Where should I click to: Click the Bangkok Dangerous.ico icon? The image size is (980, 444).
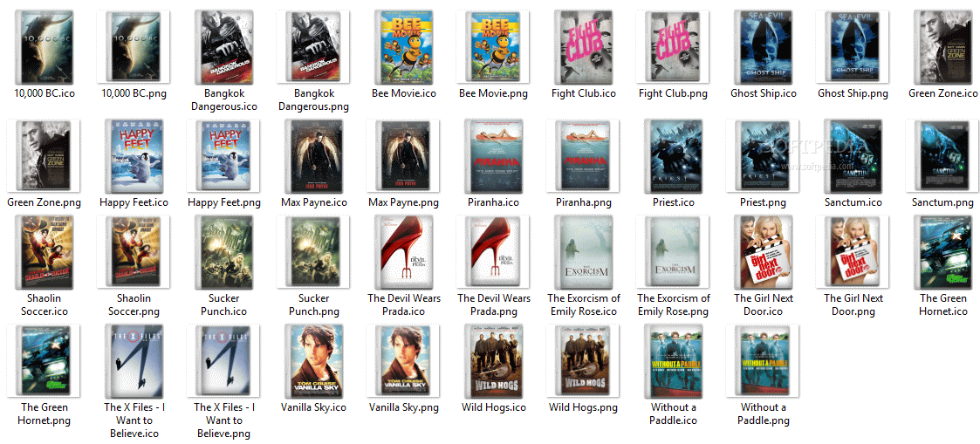click(223, 47)
